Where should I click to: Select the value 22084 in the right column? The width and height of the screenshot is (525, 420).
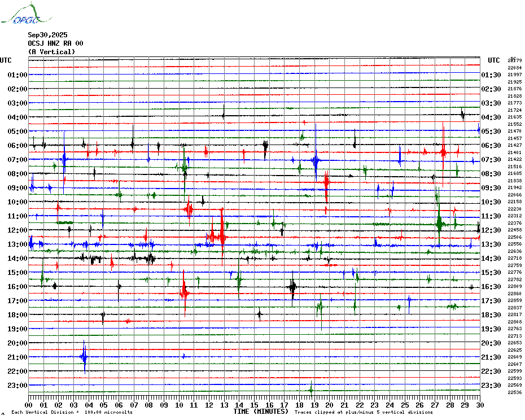tap(515, 68)
